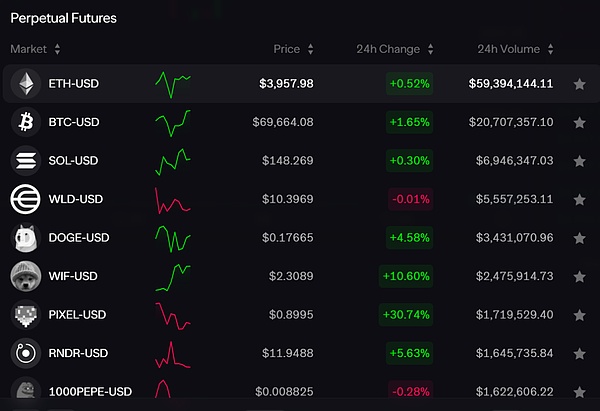Toggle the BTC-USD favorite star
This screenshot has width=600, height=411.
tap(579, 122)
